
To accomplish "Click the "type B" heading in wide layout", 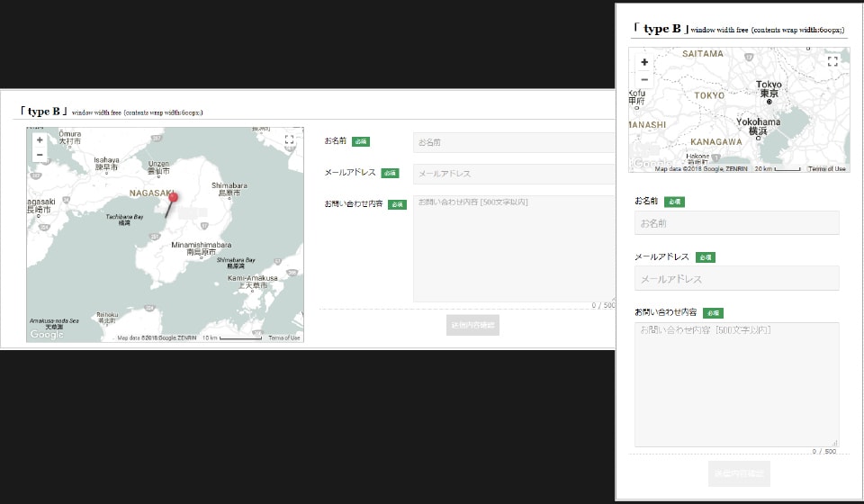I will (42, 112).
